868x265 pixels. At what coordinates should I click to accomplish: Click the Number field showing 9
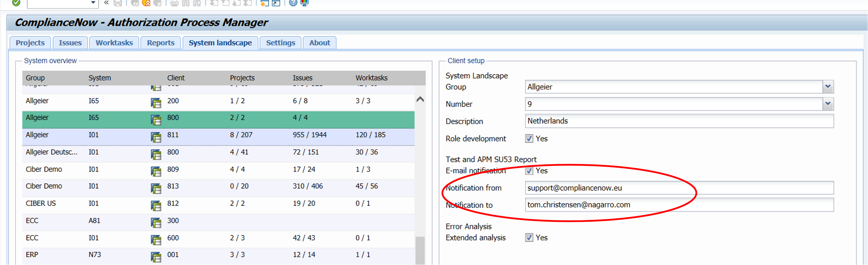tap(674, 104)
